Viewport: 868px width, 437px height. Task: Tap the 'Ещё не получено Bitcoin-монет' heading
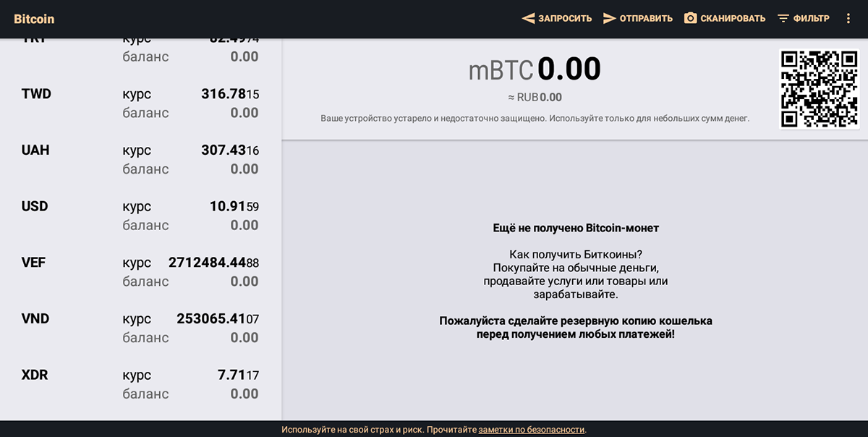(x=576, y=228)
